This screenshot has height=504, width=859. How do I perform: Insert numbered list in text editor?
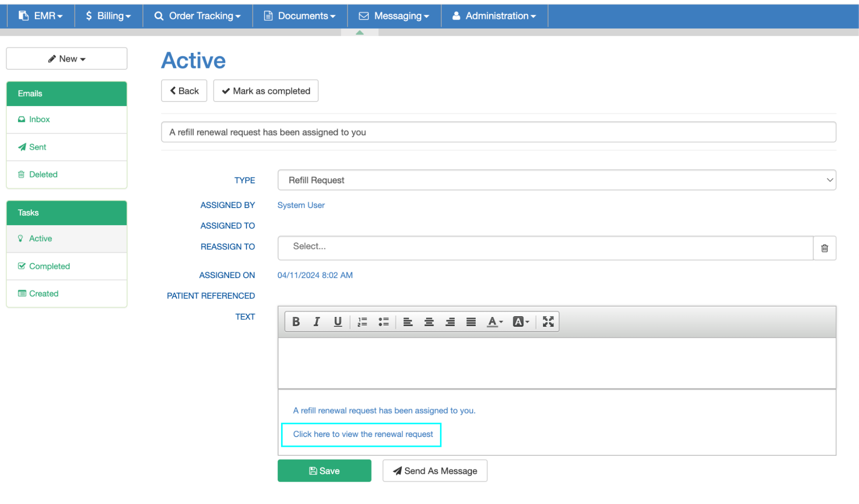pos(362,322)
